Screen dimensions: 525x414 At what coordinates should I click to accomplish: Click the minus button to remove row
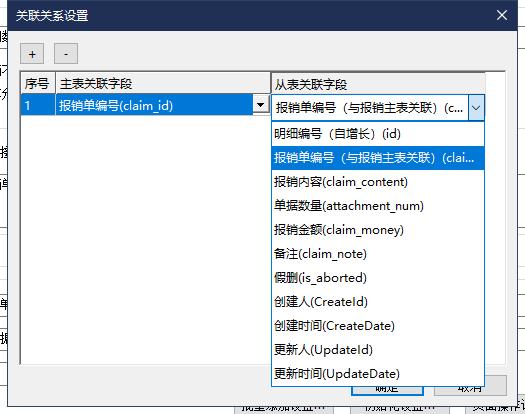(66, 54)
